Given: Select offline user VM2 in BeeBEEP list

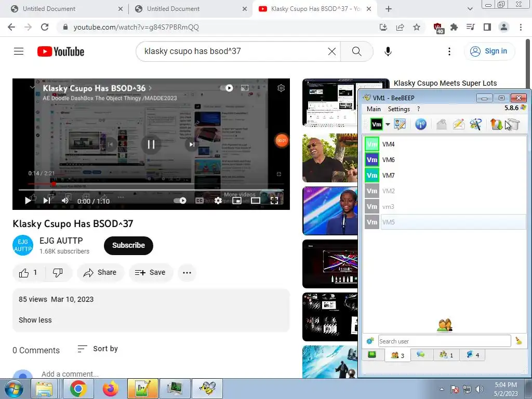Looking at the screenshot, I should (445, 191).
